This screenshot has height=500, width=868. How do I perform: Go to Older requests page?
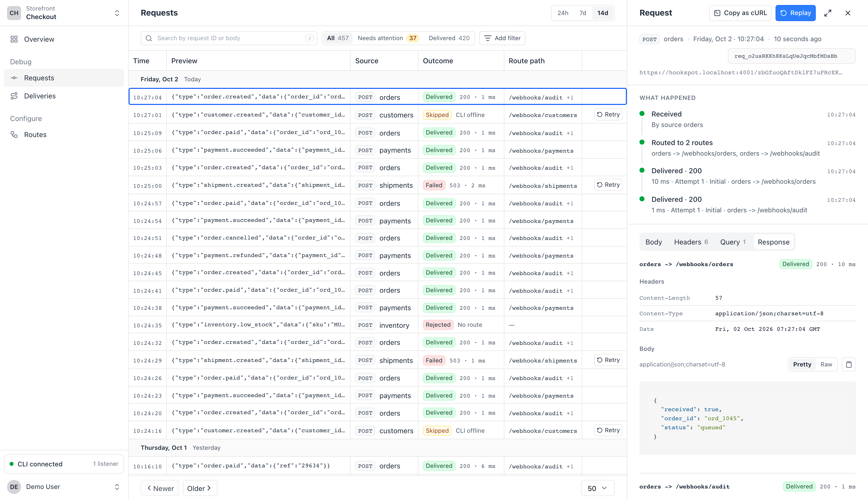point(200,488)
